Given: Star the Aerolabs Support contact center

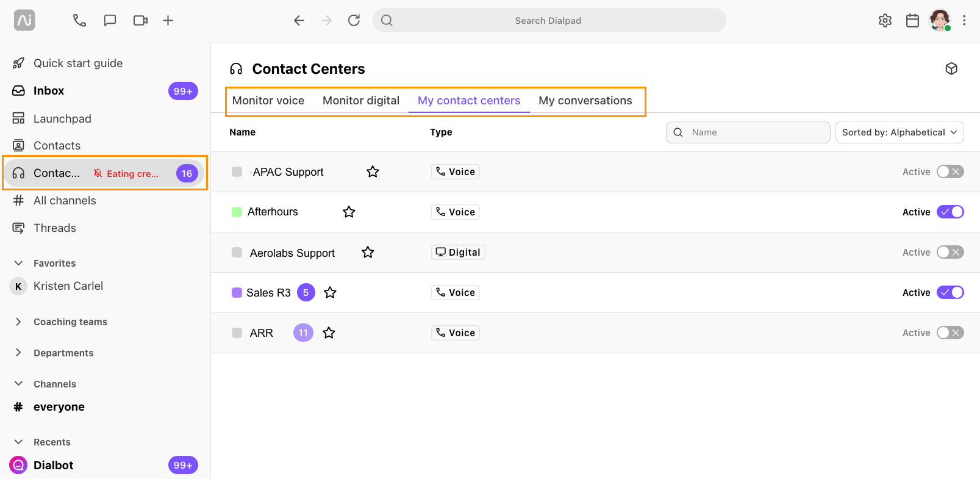Looking at the screenshot, I should point(368,252).
